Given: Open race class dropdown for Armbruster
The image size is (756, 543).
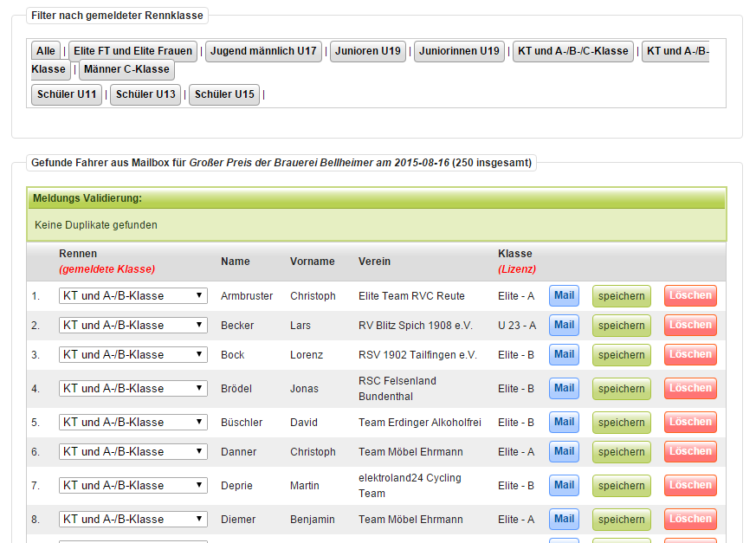Looking at the screenshot, I should coord(133,296).
